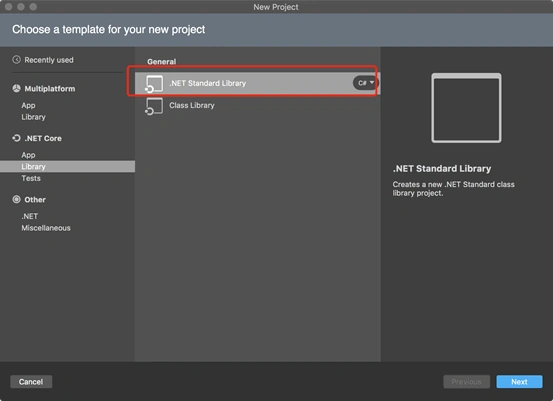
Task: Select Tests under .NET Core
Action: pyautogui.click(x=31, y=178)
